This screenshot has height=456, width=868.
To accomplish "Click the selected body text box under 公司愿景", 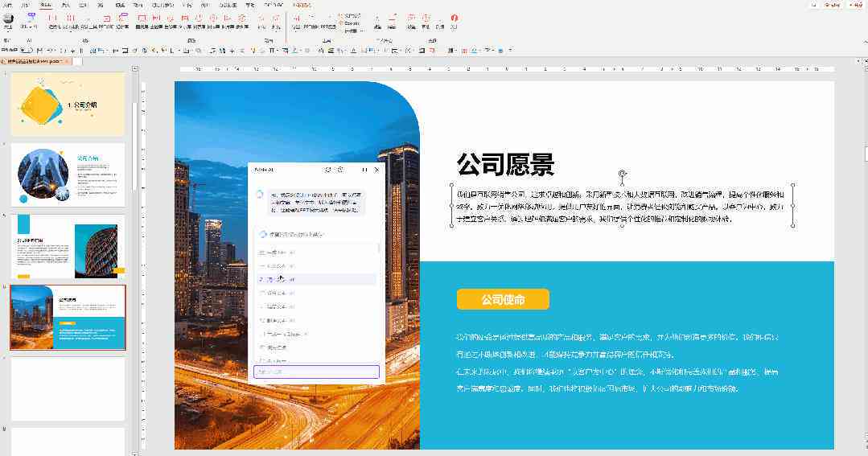I will tap(622, 206).
